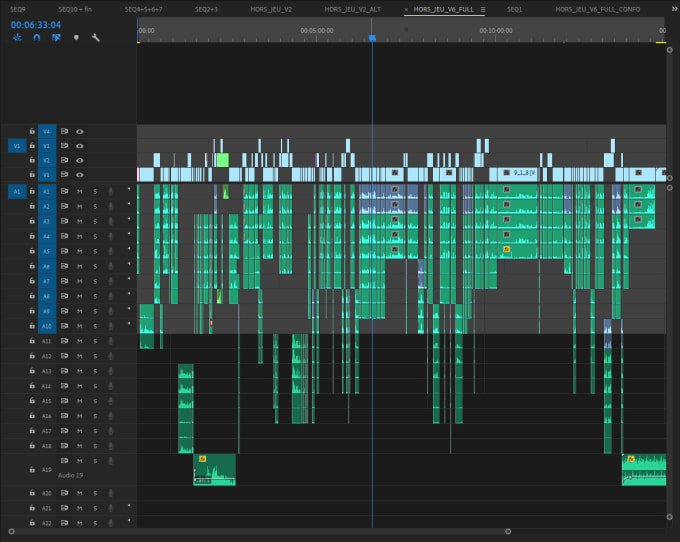
Task: Click video vertical scrollbar top handle
Action: pos(670,50)
